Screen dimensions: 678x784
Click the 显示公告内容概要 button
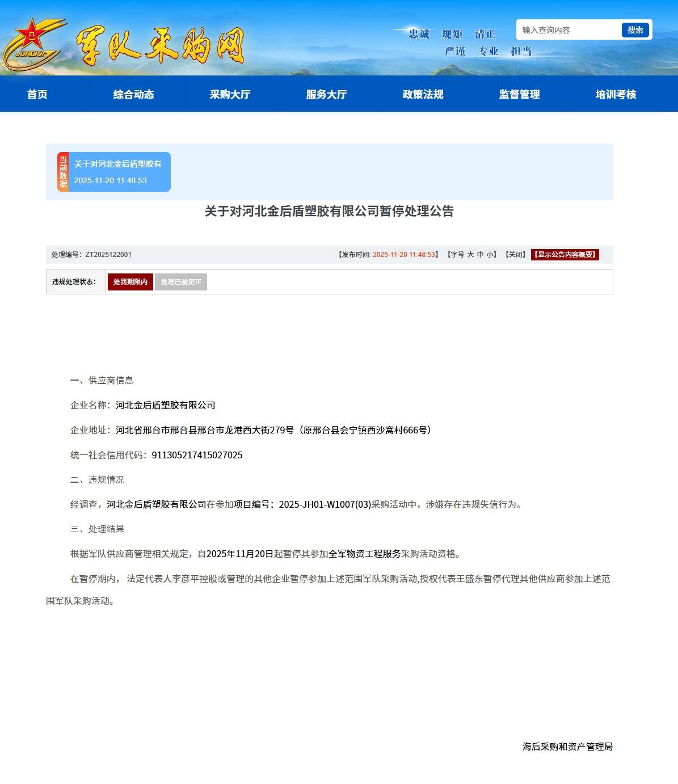tap(565, 255)
